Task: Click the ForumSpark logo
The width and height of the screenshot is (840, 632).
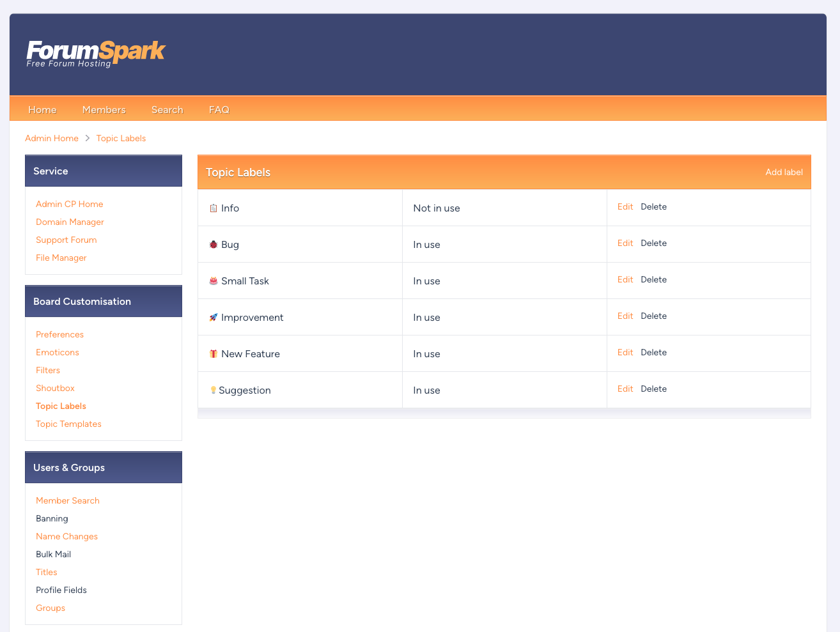Action: (95, 51)
